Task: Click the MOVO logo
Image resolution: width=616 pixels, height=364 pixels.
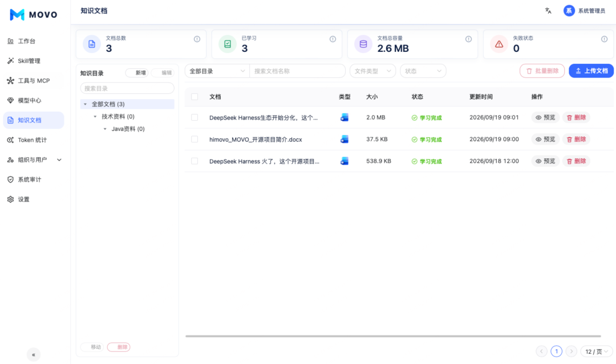Action: (x=34, y=14)
